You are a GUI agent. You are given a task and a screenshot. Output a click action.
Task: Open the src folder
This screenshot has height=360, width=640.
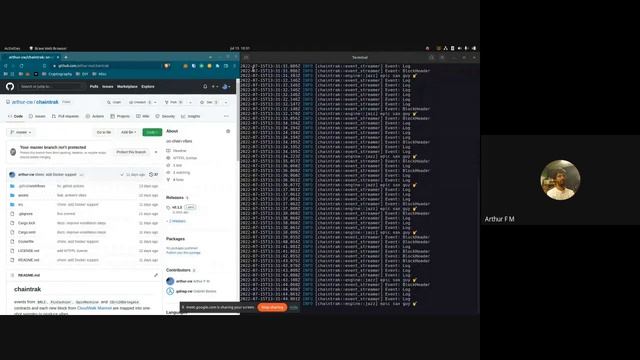point(20,204)
